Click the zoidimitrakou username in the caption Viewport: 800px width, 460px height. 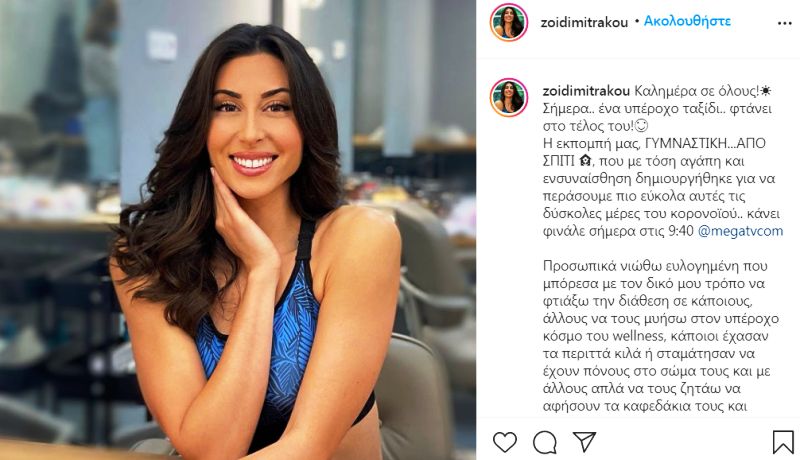pyautogui.click(x=586, y=91)
